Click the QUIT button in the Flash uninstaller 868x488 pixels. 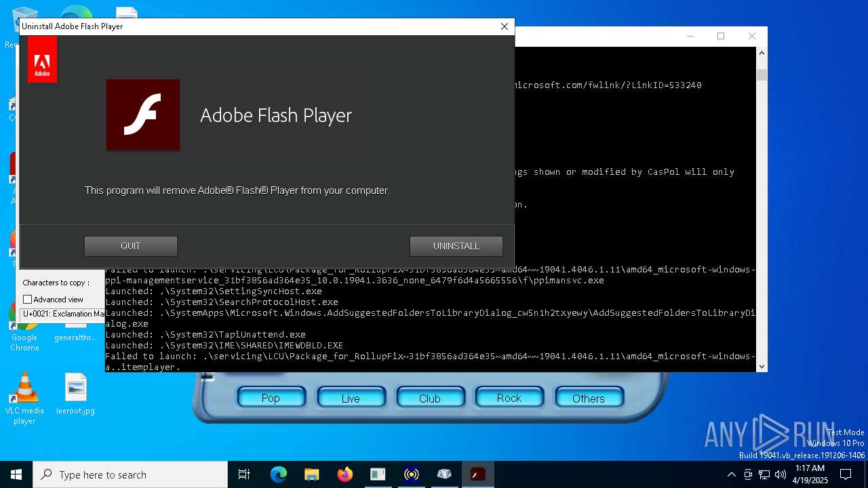pos(131,246)
